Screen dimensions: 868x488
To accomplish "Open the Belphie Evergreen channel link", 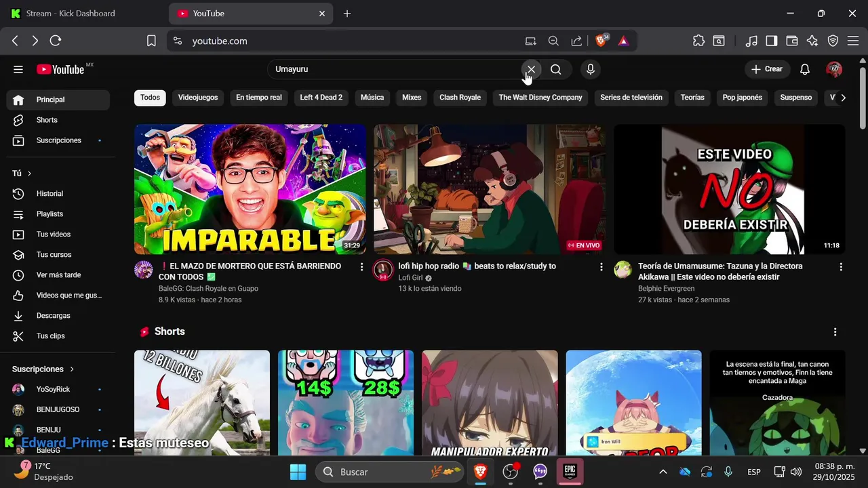I will pyautogui.click(x=666, y=289).
